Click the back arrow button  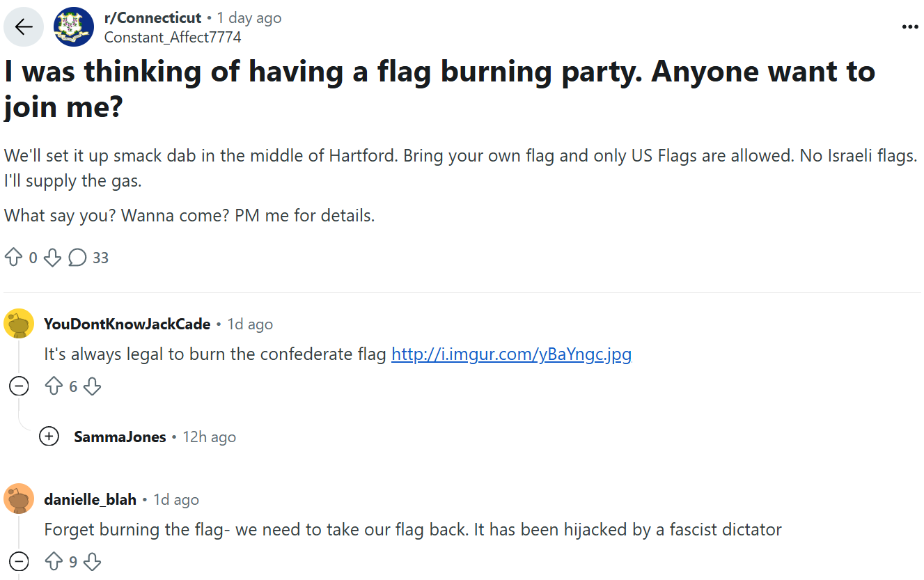[24, 27]
